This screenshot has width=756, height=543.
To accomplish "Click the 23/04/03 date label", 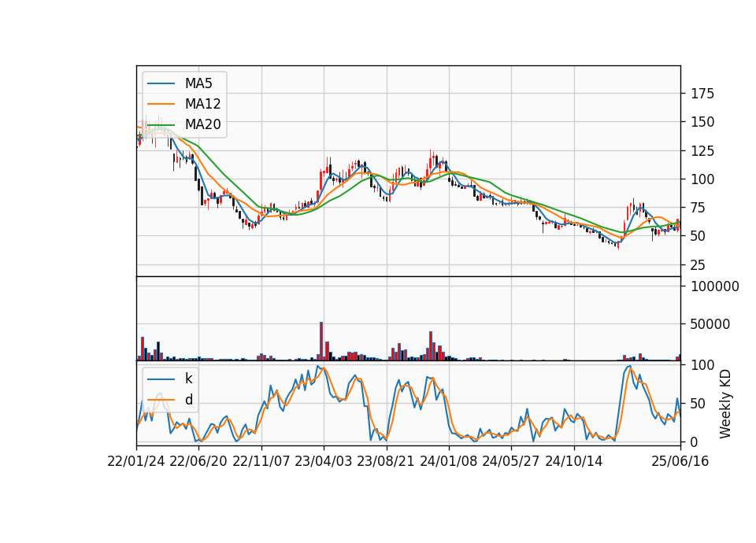I will [324, 461].
